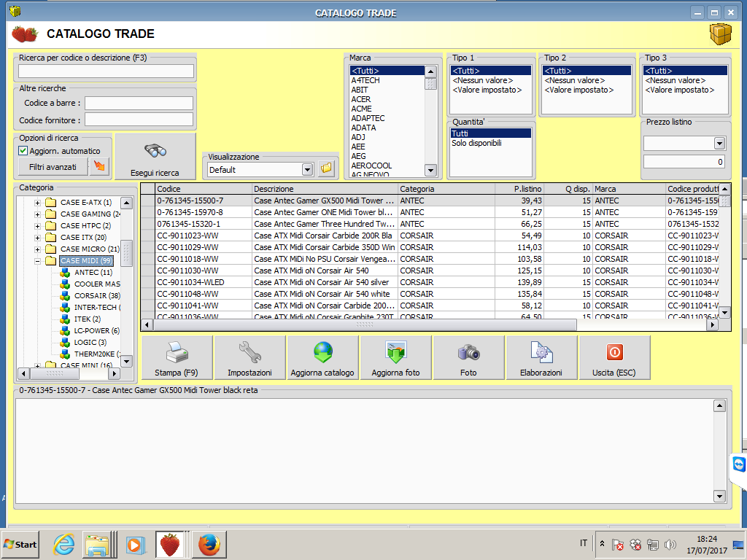Select Nessun valore in Tipo 1 list
Screen dimensions: 747x560
(x=482, y=80)
